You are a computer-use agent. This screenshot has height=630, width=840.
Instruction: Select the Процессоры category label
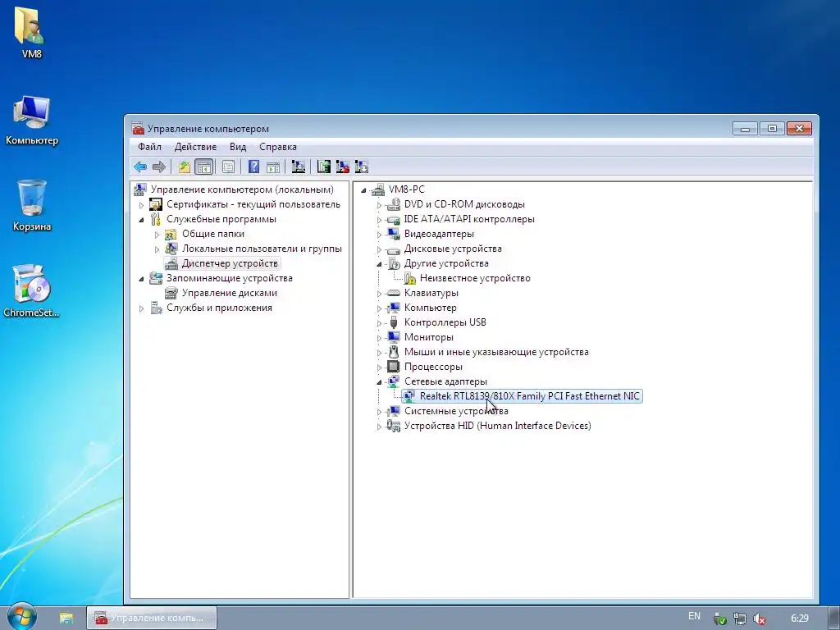433,367
